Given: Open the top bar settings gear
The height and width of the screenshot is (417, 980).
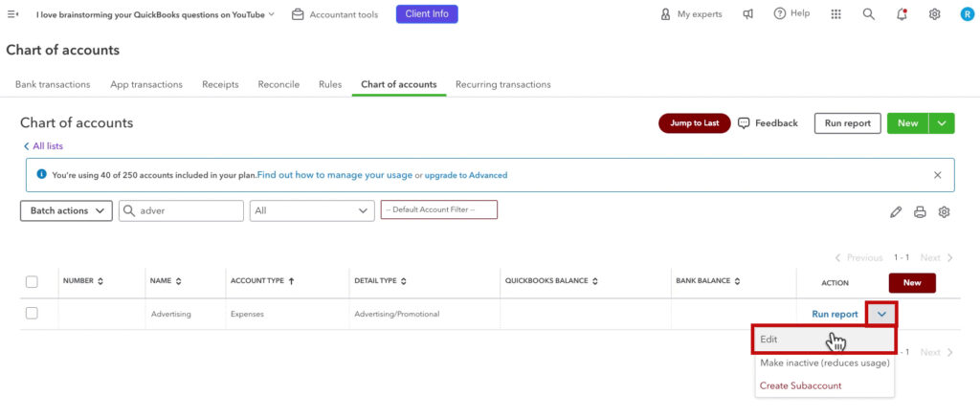Looking at the screenshot, I should [934, 14].
